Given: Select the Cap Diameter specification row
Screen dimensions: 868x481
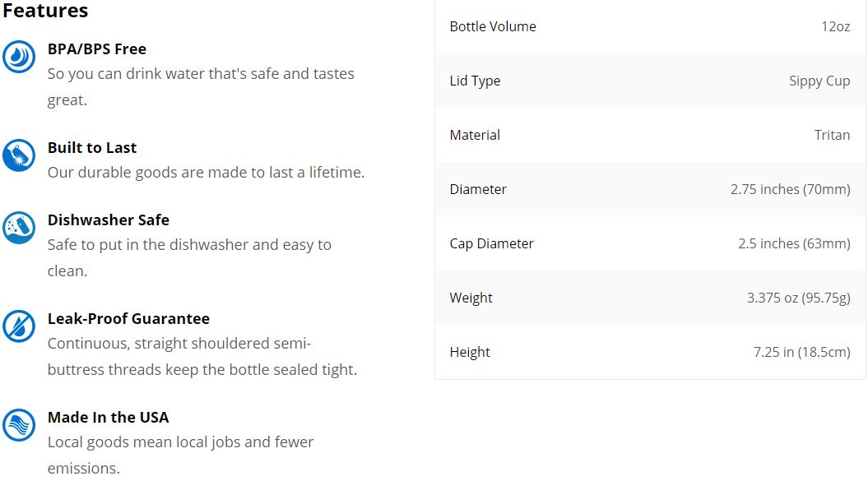Looking at the screenshot, I should point(650,243).
